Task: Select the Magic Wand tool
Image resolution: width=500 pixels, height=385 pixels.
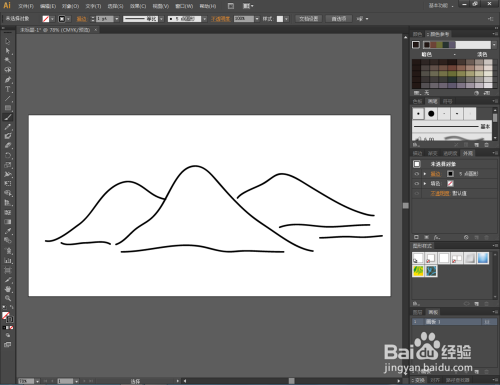Action: pyautogui.click(x=8, y=60)
